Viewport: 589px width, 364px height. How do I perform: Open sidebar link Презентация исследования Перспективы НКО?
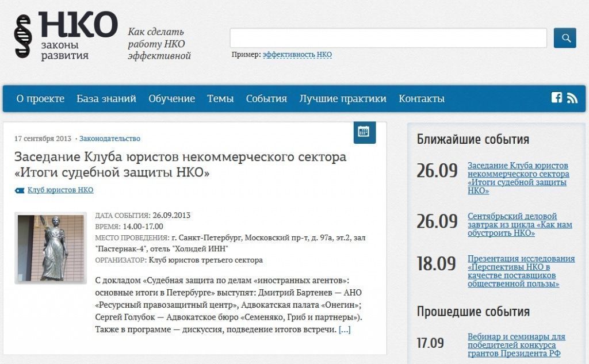[x=521, y=271]
